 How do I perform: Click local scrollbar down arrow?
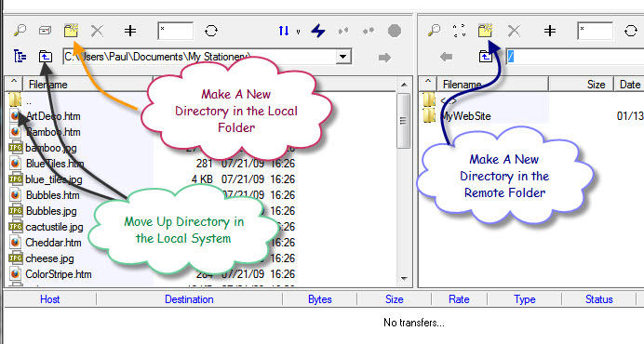tap(404, 278)
